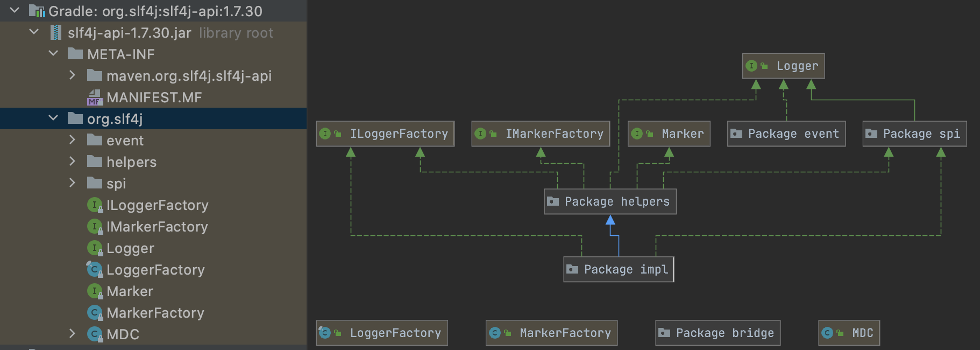
Task: Expand the spi package in tree
Action: coord(73,183)
